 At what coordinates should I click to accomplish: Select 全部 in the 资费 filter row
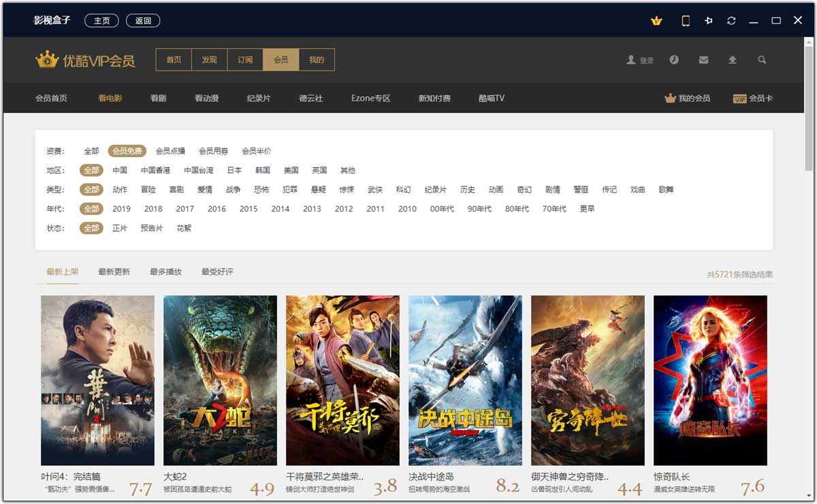(x=91, y=151)
